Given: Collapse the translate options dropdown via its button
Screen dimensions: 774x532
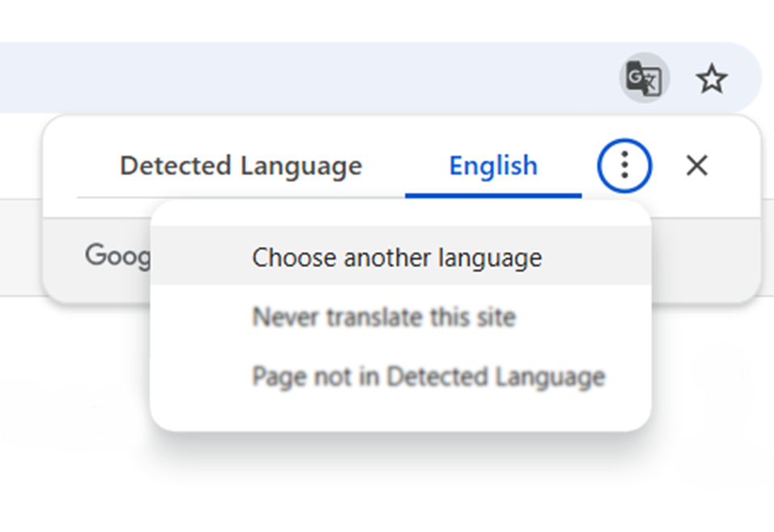Looking at the screenshot, I should click(x=624, y=166).
